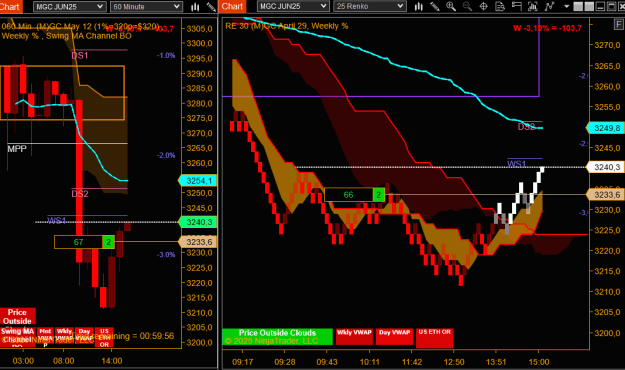Click 'Weekly % , Swing MA Channel BO' title text
Viewport: 625px width, 370px height.
[66, 36]
